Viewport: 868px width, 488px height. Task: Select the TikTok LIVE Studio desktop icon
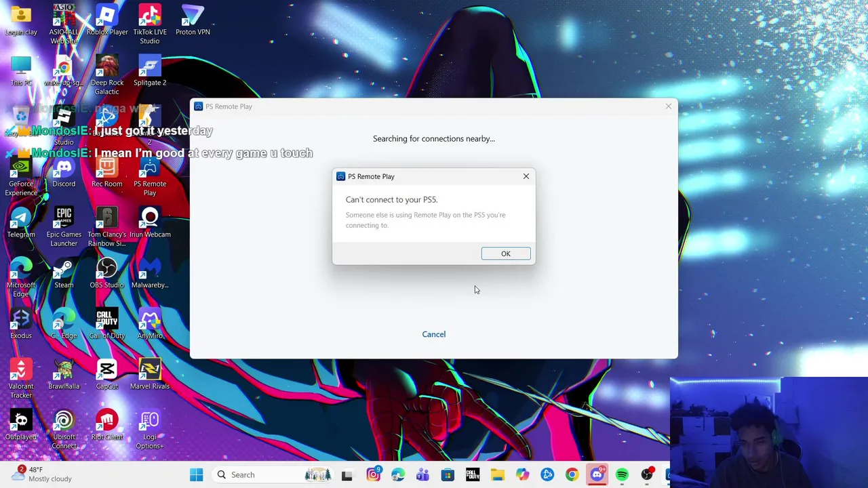point(150,24)
